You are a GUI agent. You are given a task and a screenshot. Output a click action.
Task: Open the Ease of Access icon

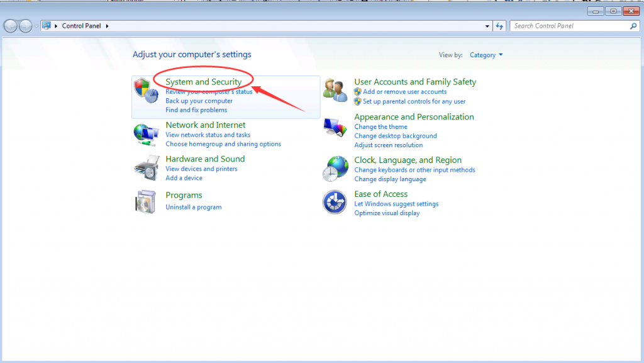[335, 202]
